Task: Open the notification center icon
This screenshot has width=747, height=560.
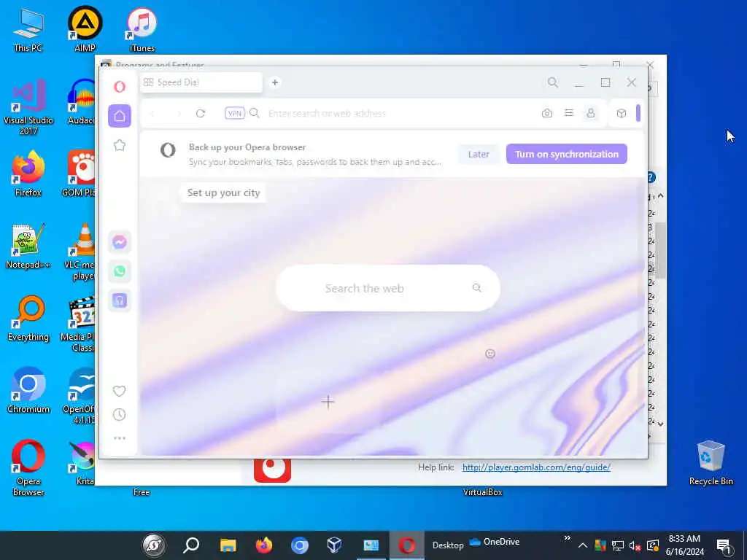Action: 724,545
